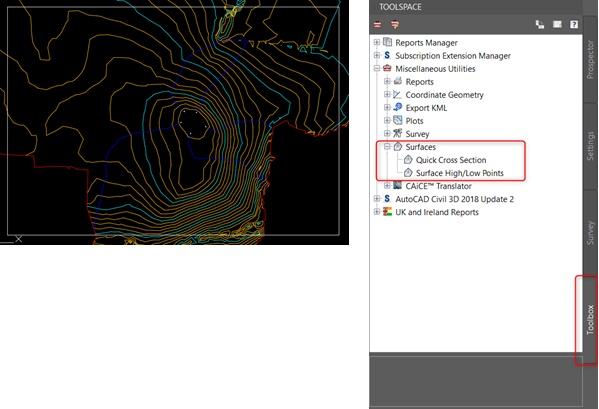Click the Export KML globe icon
Viewport: 599px width, 409px height.
tap(398, 107)
